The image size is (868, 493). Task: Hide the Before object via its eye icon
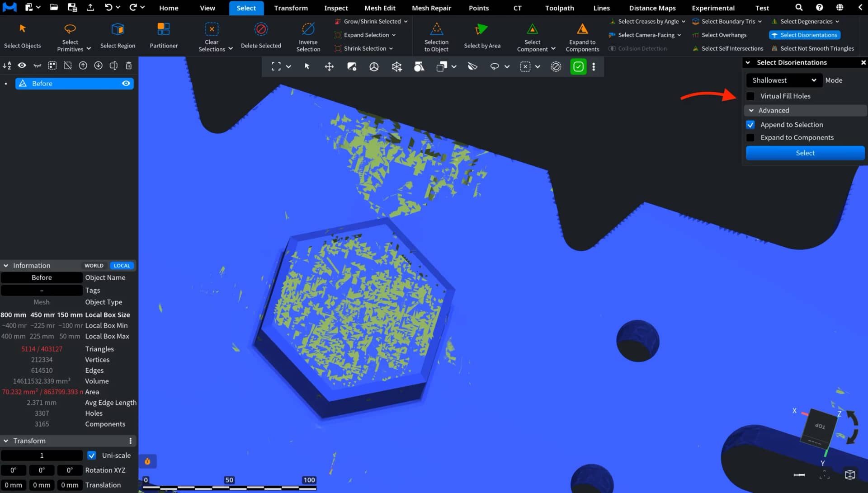click(x=126, y=84)
